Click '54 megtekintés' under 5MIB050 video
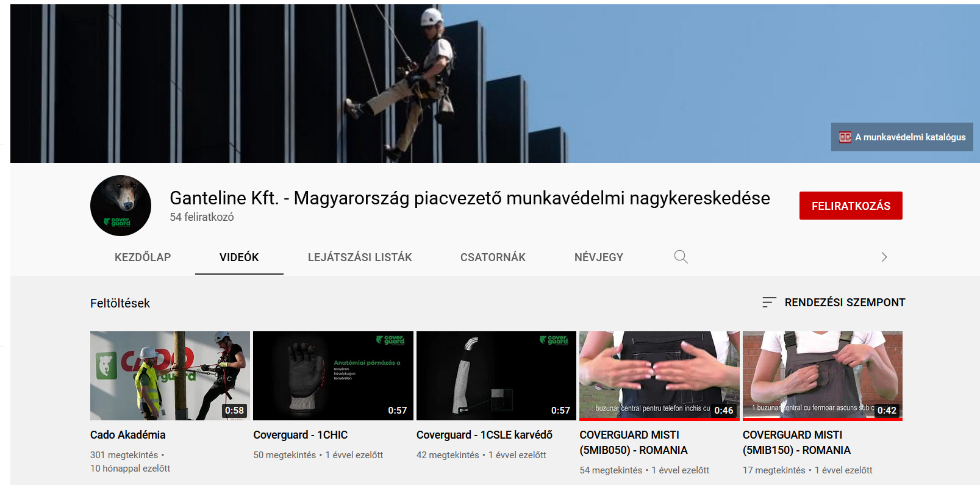 click(611, 470)
